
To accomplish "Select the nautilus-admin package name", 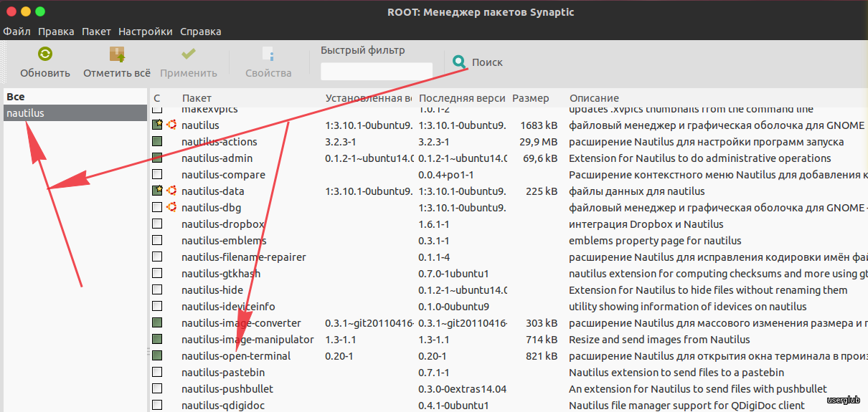I will tap(217, 158).
